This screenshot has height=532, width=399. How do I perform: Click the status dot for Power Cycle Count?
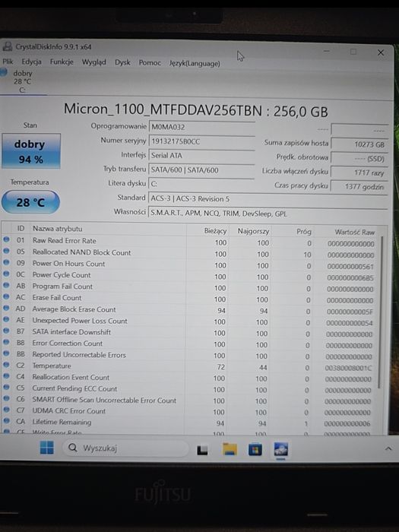[x=6, y=274]
